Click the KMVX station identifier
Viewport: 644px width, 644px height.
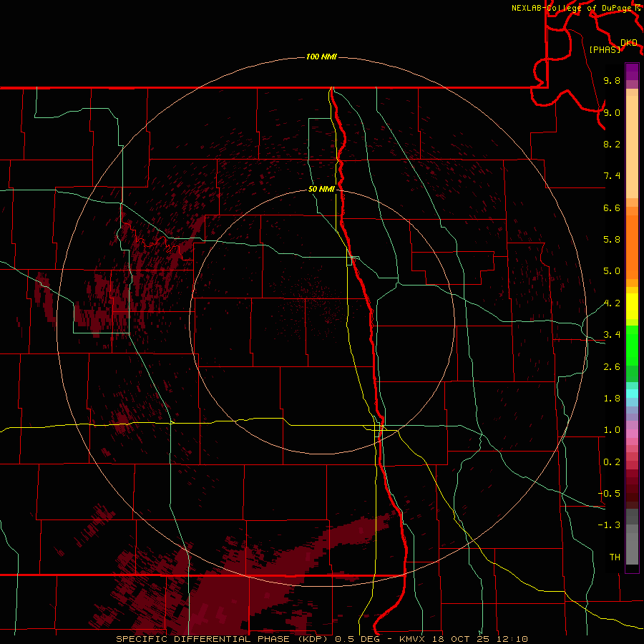pyautogui.click(x=413, y=639)
